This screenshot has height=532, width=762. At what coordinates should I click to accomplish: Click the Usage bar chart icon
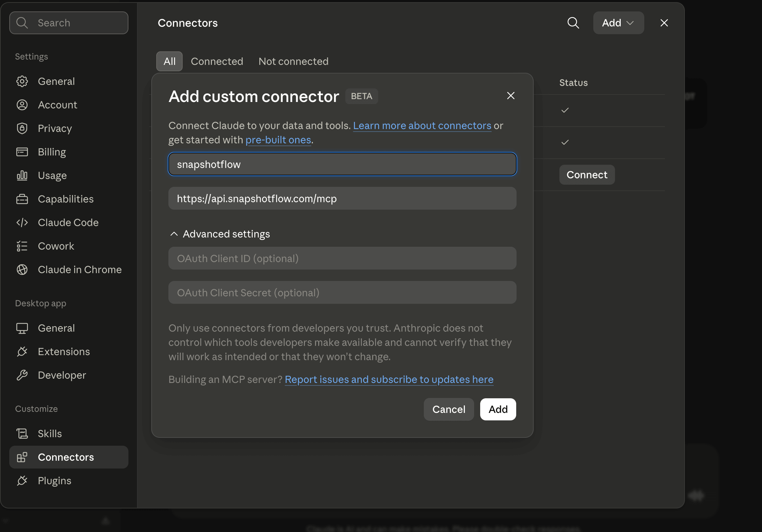pyautogui.click(x=22, y=175)
